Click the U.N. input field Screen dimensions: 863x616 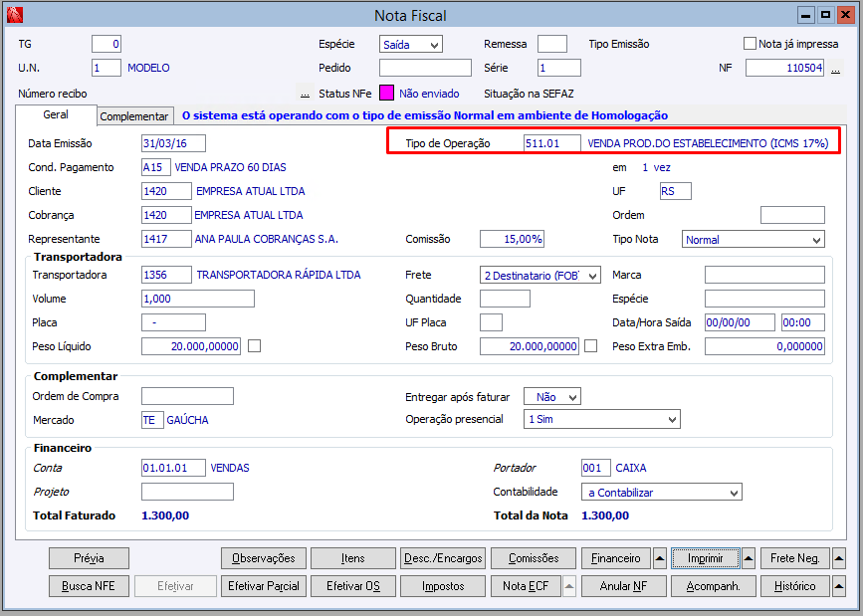point(107,68)
